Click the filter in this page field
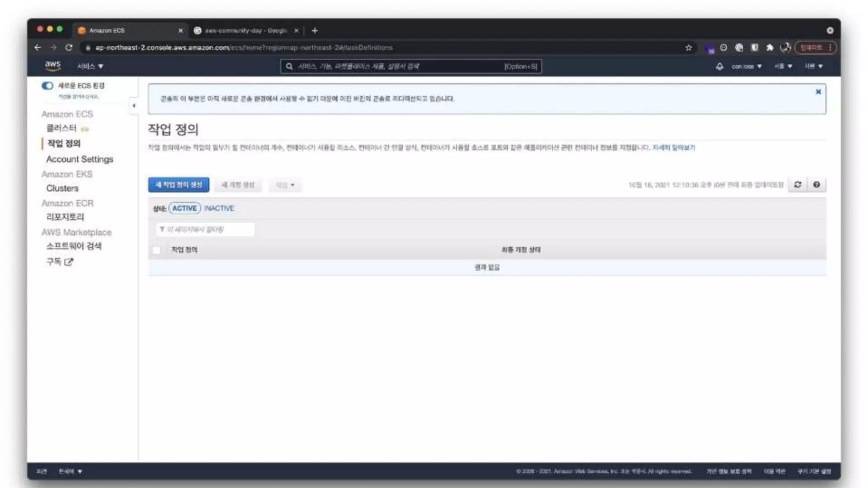 pyautogui.click(x=206, y=229)
